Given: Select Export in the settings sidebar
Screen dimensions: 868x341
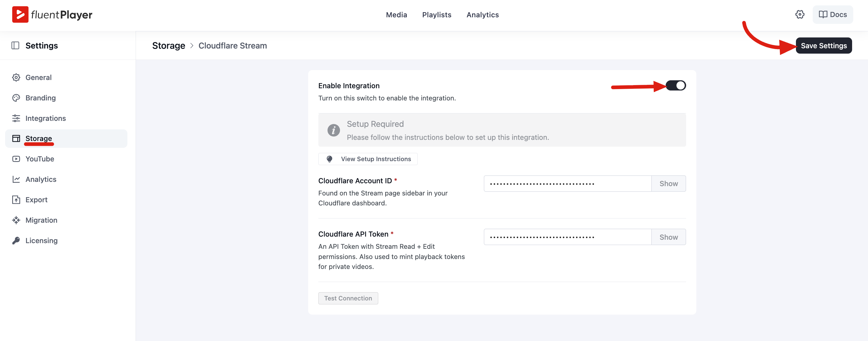Looking at the screenshot, I should tap(66, 200).
